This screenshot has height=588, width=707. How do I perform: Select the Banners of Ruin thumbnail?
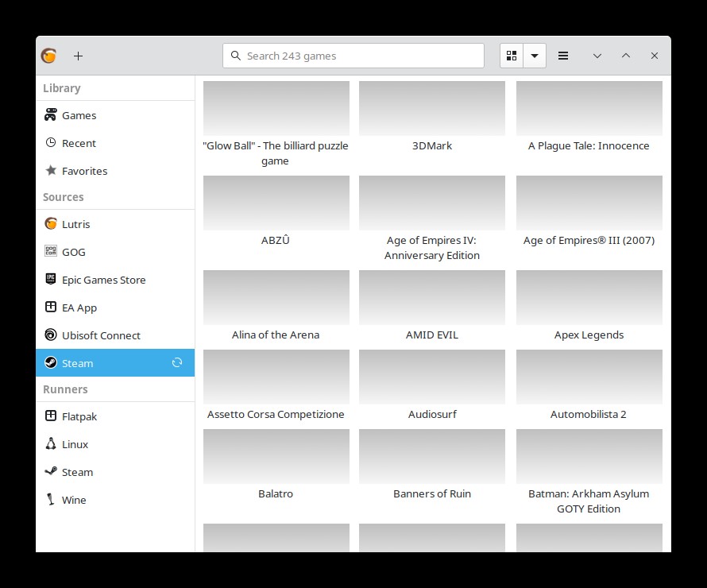432,456
